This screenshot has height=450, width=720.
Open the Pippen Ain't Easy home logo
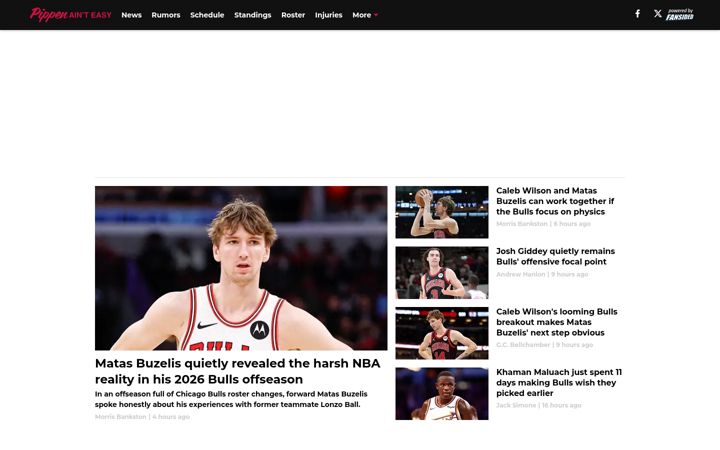coord(70,15)
